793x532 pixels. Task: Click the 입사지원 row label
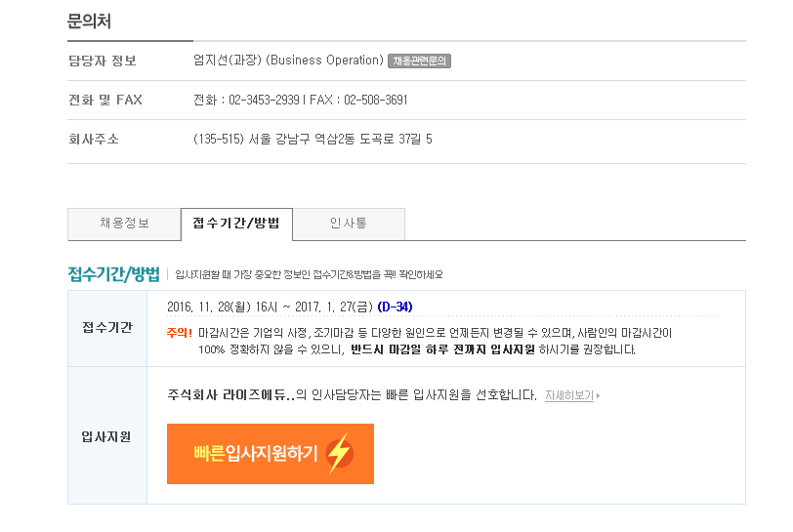pyautogui.click(x=106, y=437)
